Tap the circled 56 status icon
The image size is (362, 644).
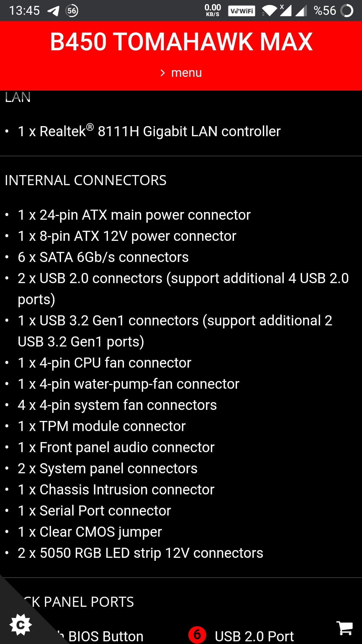click(x=72, y=11)
